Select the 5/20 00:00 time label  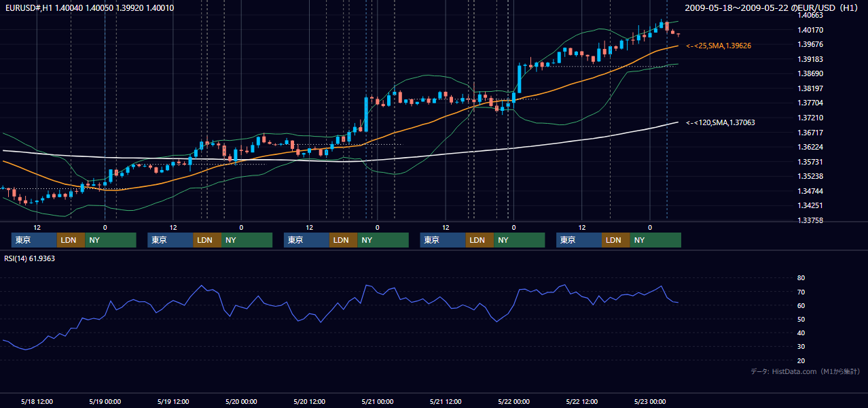241,401
